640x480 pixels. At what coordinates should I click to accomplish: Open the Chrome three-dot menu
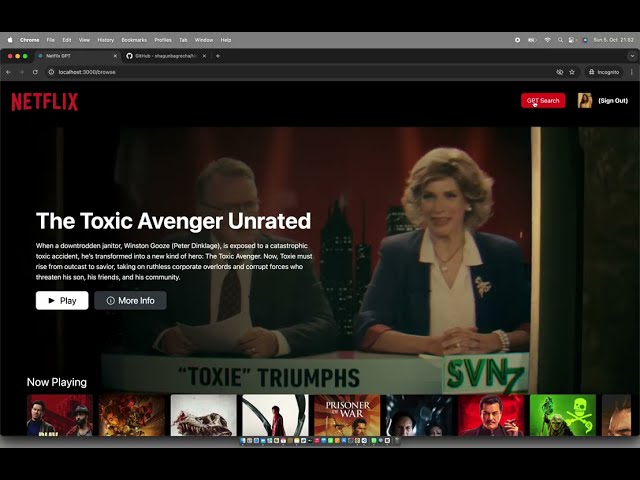point(632,72)
